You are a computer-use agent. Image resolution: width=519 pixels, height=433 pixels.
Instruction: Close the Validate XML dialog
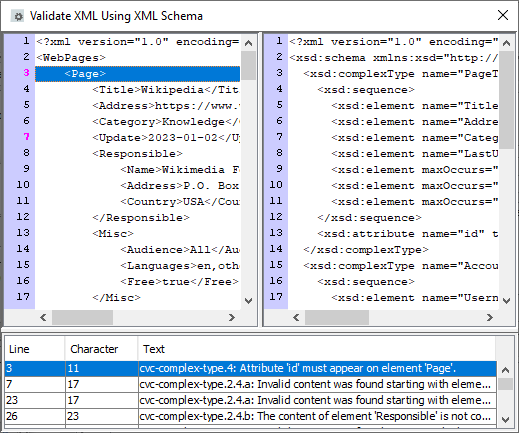coord(503,15)
